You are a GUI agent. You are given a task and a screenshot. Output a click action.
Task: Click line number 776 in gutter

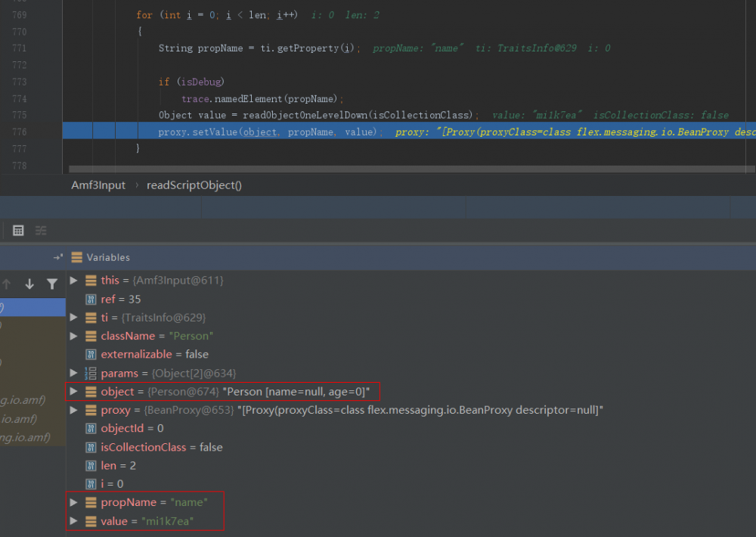[20, 132]
